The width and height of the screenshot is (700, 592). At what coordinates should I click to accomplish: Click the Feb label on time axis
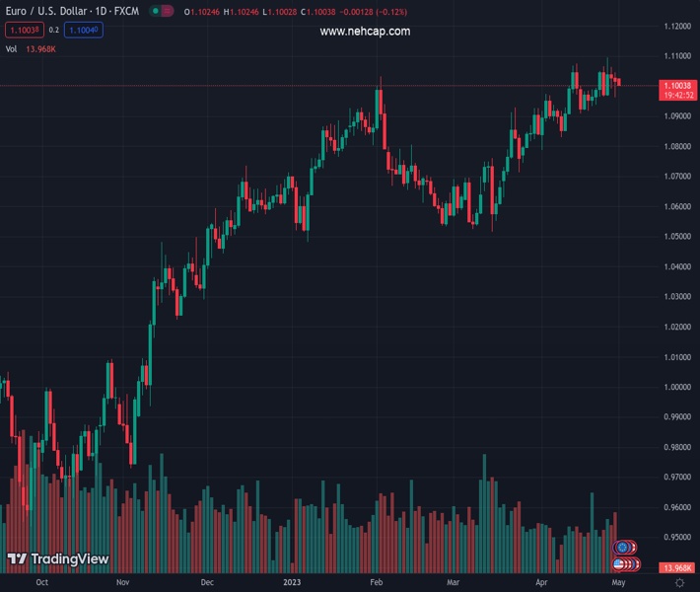tap(376, 582)
